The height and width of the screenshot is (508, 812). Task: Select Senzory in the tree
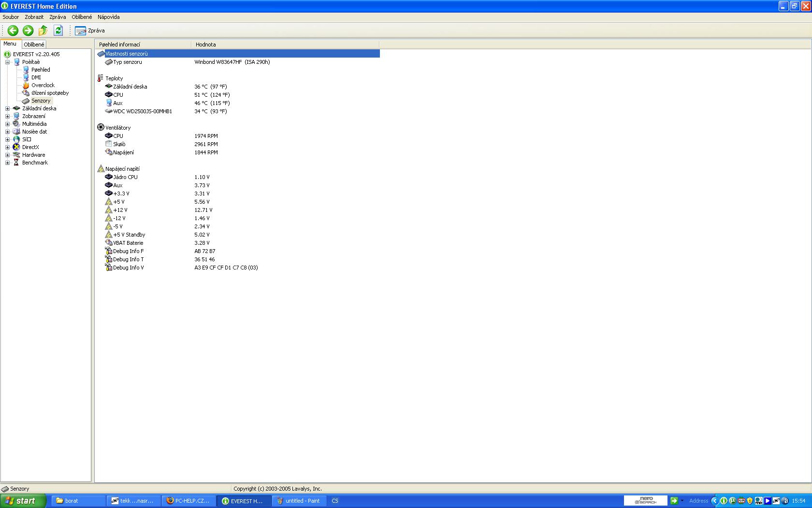click(41, 101)
